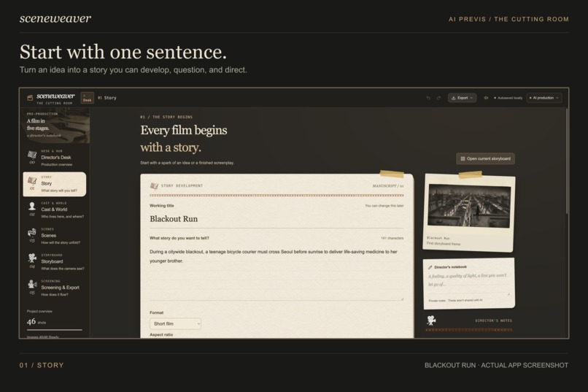The height and width of the screenshot is (392, 588).
Task: Click the Open current storyboard button
Action: click(485, 158)
